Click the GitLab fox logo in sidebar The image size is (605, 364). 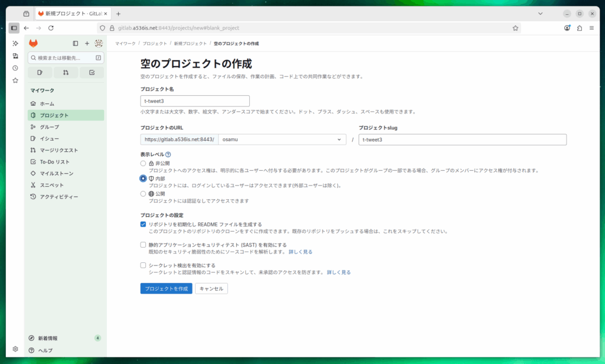(34, 43)
